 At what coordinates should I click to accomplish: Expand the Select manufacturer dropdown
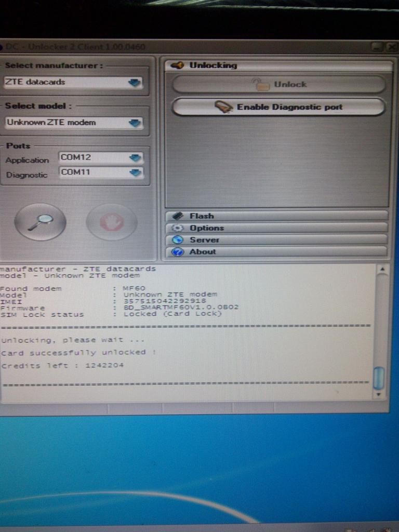135,83
